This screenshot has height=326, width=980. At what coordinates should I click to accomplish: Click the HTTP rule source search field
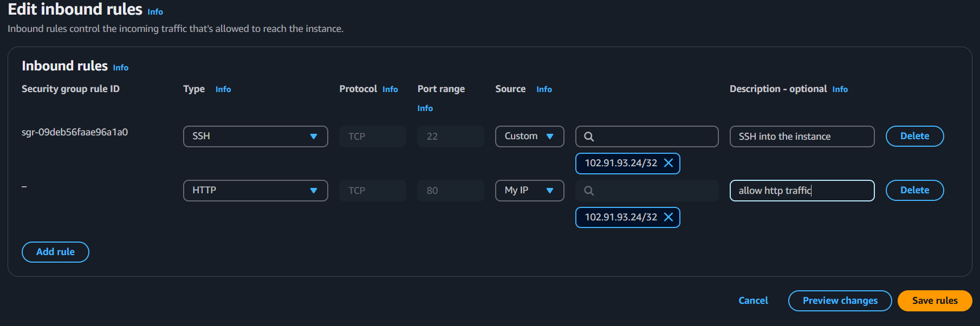click(647, 191)
